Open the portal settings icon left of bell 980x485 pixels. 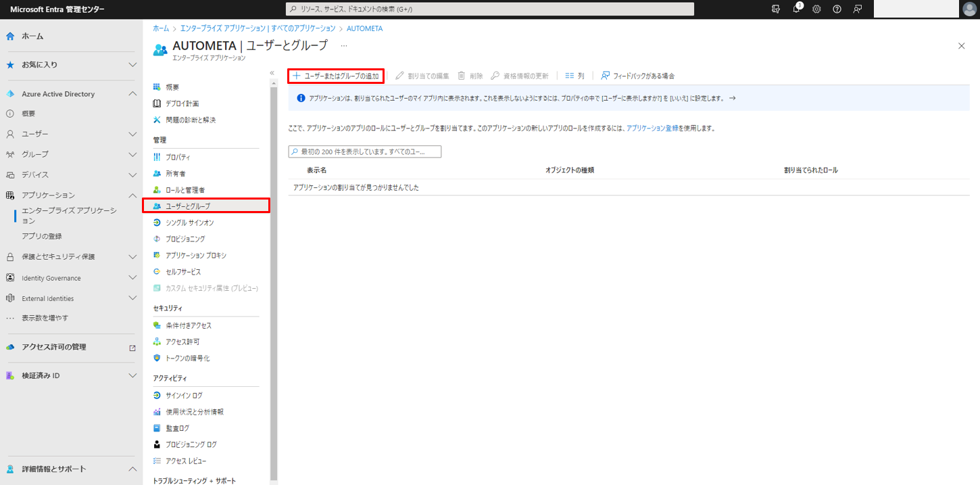point(776,9)
